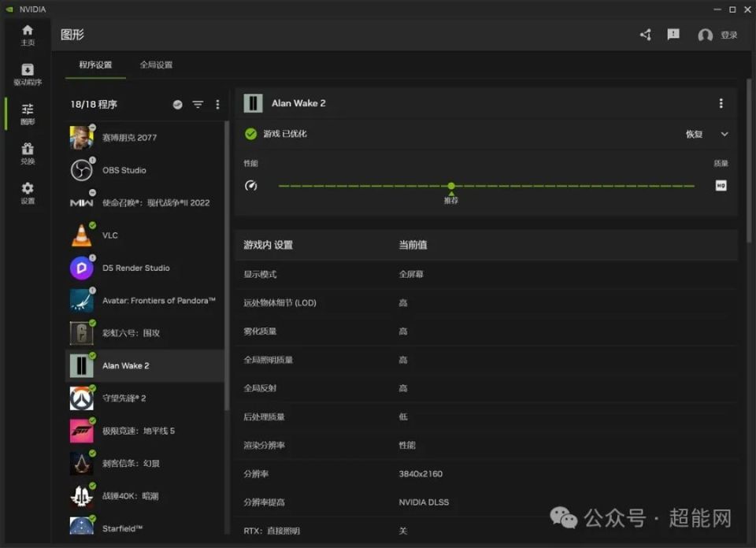Click the HQ quality indicator on the slider
The image size is (756, 548).
(721, 186)
